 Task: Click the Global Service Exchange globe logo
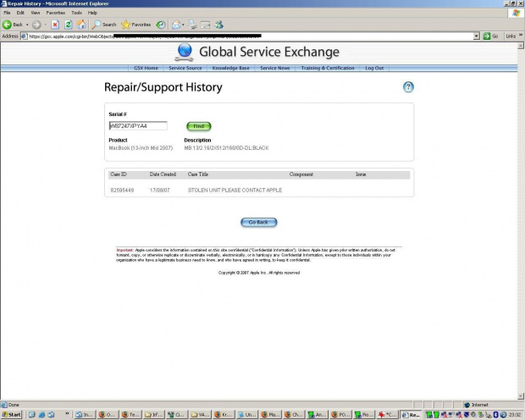point(184,52)
